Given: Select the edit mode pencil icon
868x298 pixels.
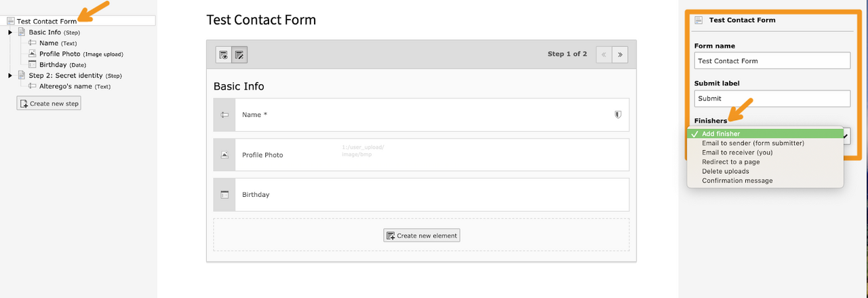Looking at the screenshot, I should click(x=239, y=55).
